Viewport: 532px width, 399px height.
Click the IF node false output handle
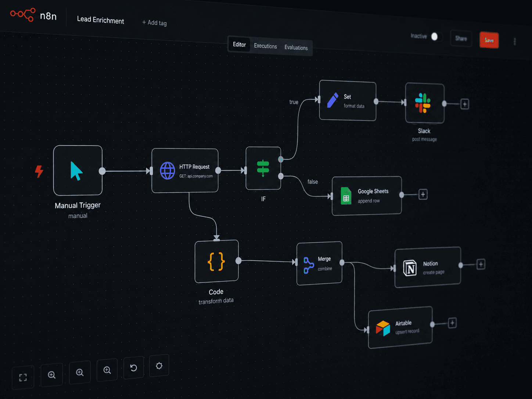pos(281,176)
